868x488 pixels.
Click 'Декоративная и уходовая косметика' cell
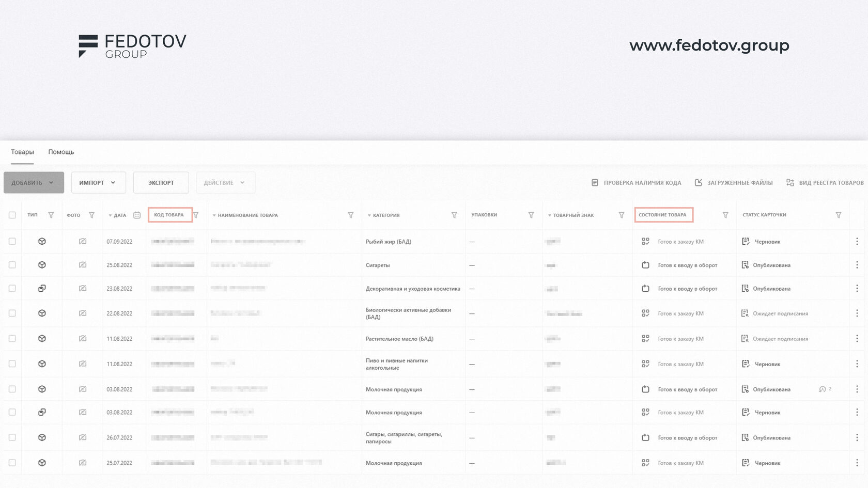point(413,289)
